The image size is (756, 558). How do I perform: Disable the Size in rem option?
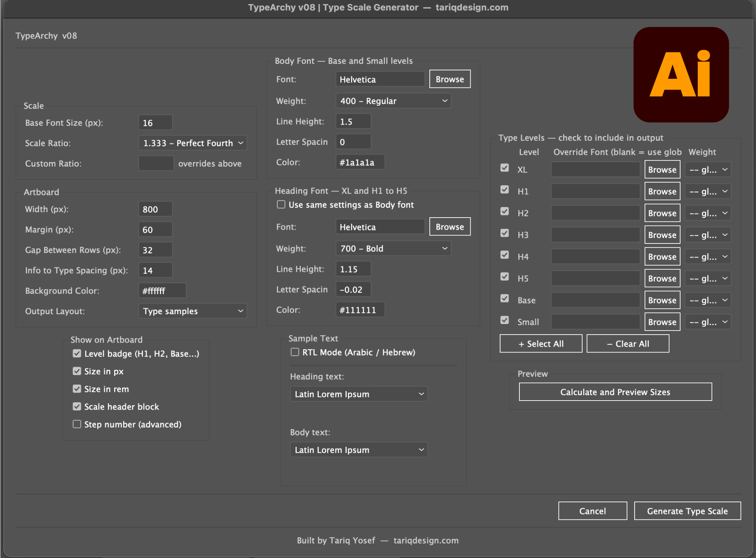pyautogui.click(x=77, y=389)
